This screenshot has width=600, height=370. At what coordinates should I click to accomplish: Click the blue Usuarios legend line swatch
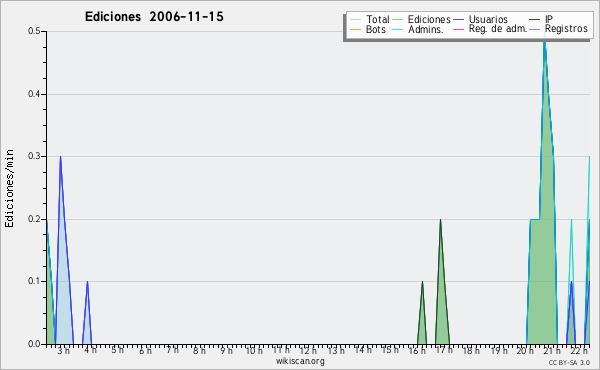(458, 20)
